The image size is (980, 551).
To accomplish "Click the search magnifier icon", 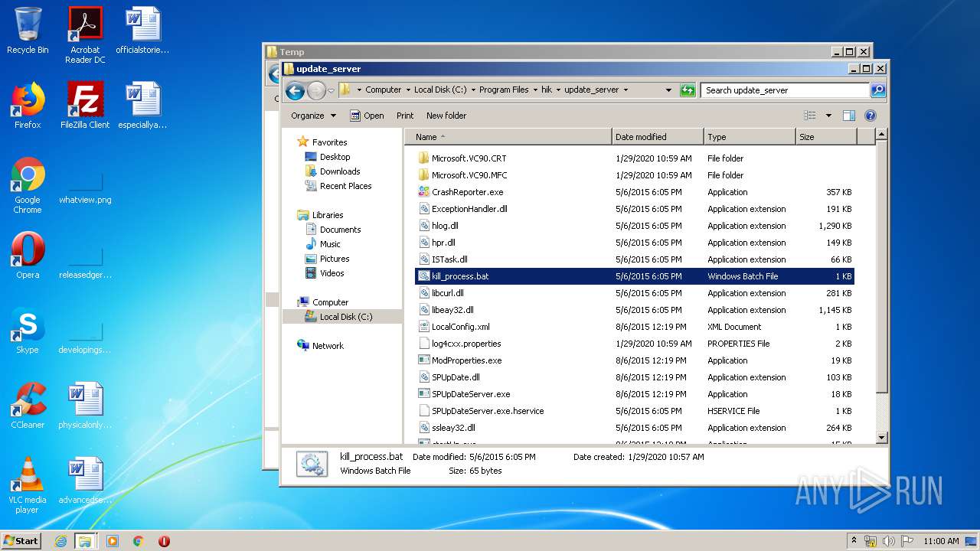I will point(878,90).
